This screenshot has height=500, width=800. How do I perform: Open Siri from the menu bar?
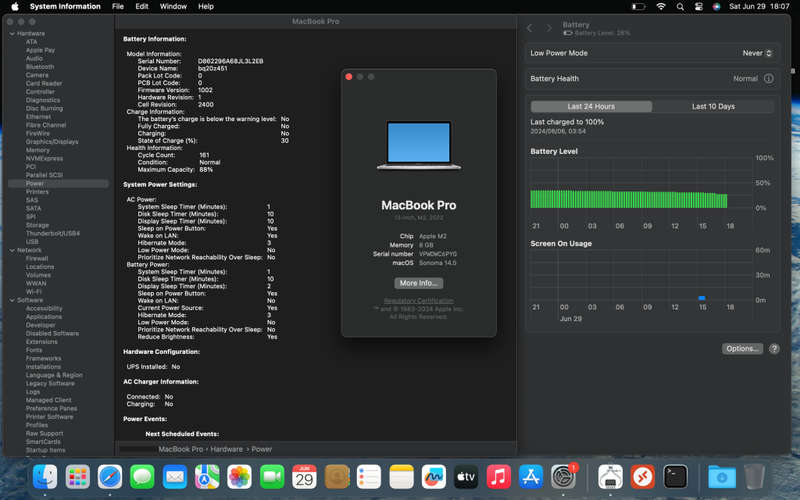point(716,7)
